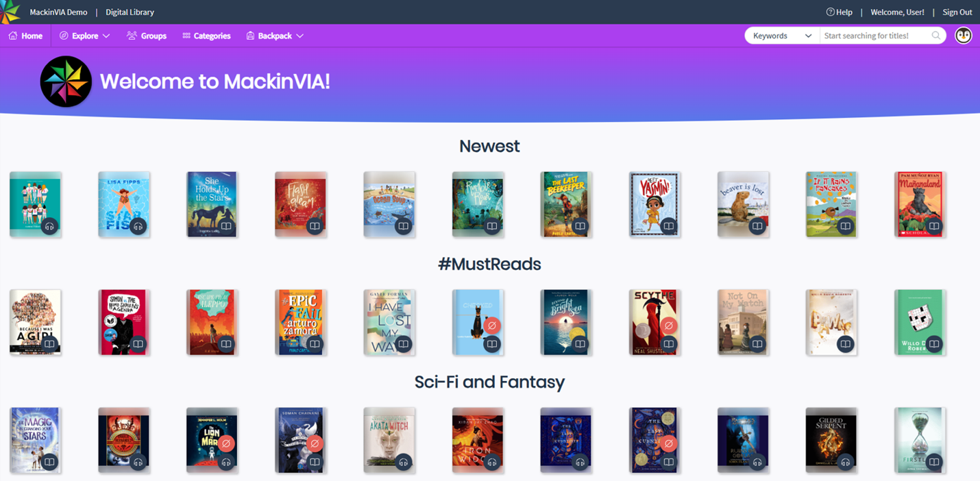Click red unavailable badge on The Last Cuentista
The image size is (980, 481).
point(669,443)
